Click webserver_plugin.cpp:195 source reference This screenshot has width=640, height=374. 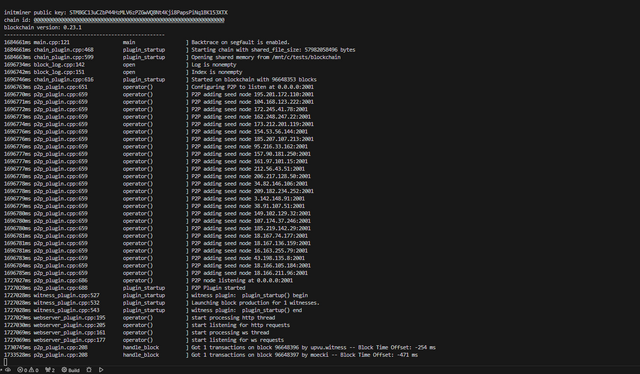(69, 318)
